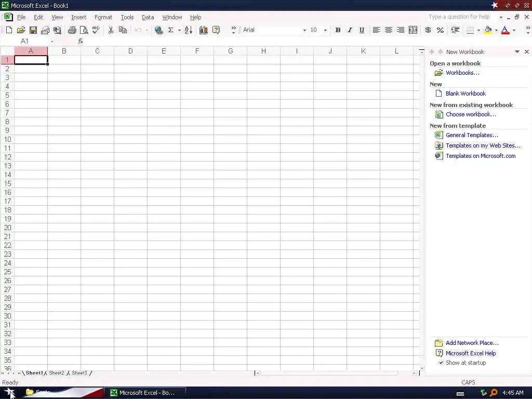Open Excel Help question mark toolbar icon
The width and height of the screenshot is (532, 399).
pyautogui.click(x=216, y=30)
